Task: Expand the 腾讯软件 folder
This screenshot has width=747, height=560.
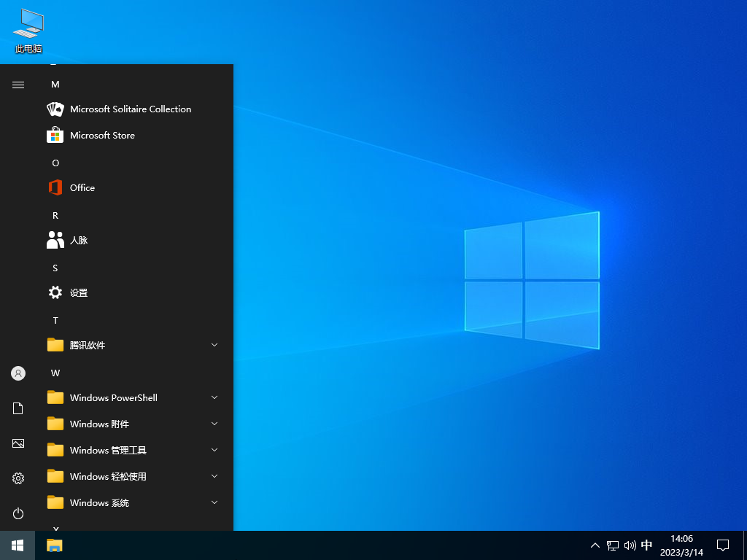Action: point(131,346)
